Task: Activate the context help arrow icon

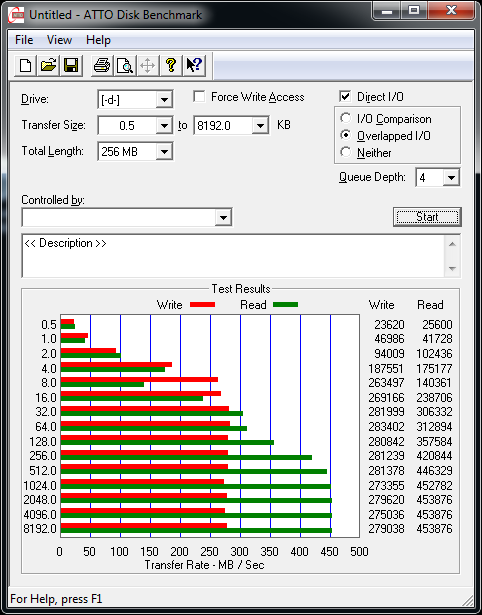Action: pos(194,65)
